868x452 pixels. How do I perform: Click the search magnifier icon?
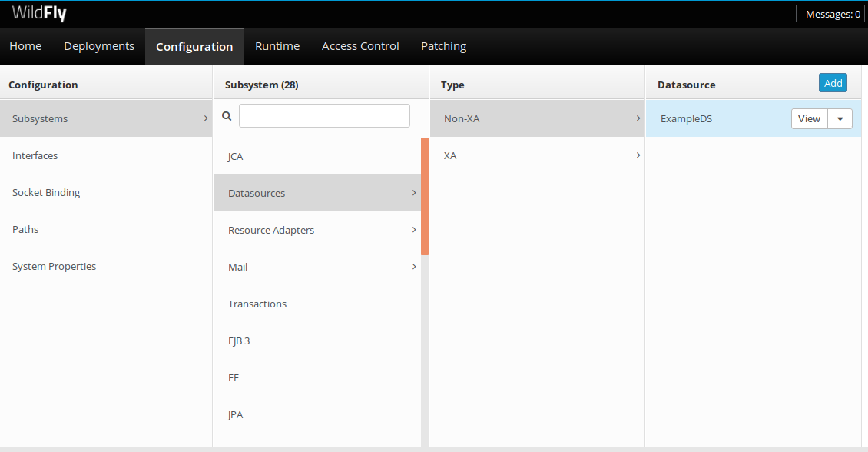point(227,116)
